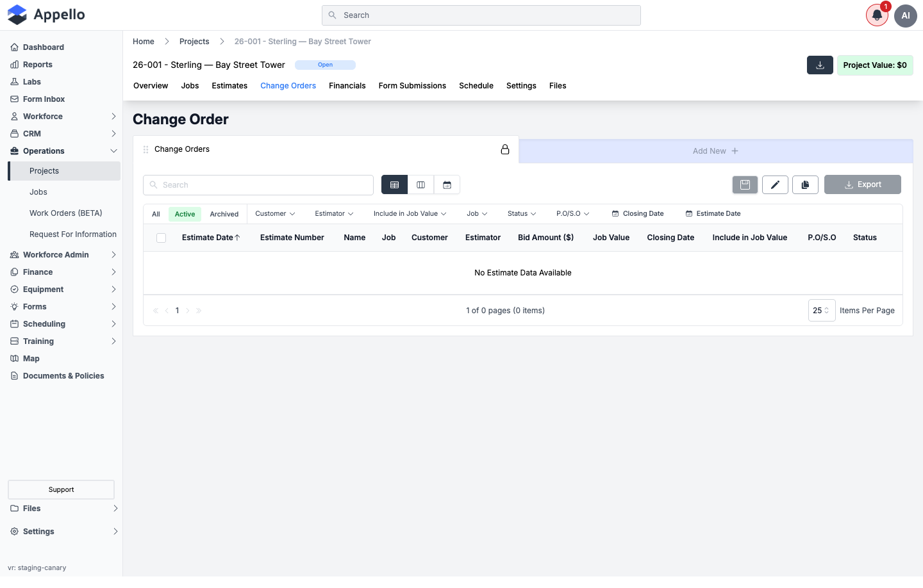This screenshot has height=588, width=923.
Task: Click the pencil edit icon button
Action: (775, 184)
